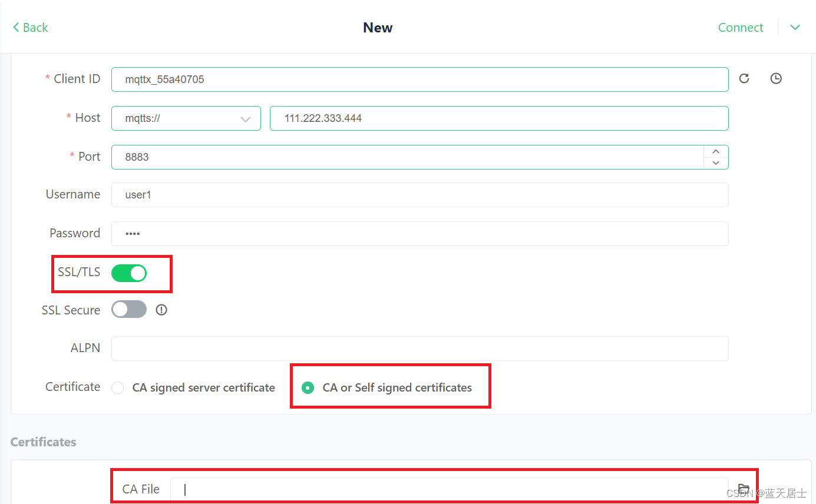Click the Host address field 111.222.333.444
This screenshot has width=816, height=504.
click(499, 118)
